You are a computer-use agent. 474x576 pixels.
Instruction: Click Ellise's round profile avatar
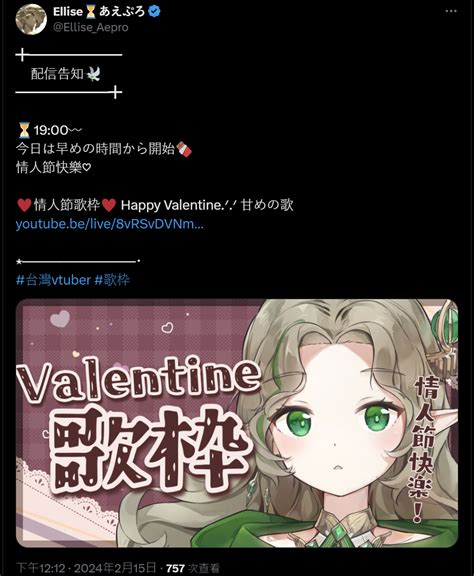31,19
